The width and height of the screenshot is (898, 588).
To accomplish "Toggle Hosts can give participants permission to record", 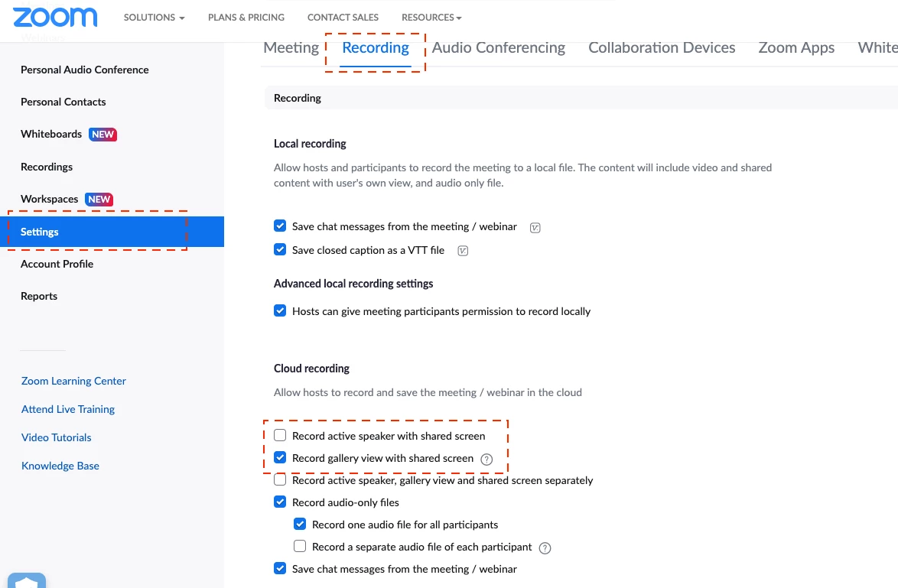I will 280,310.
